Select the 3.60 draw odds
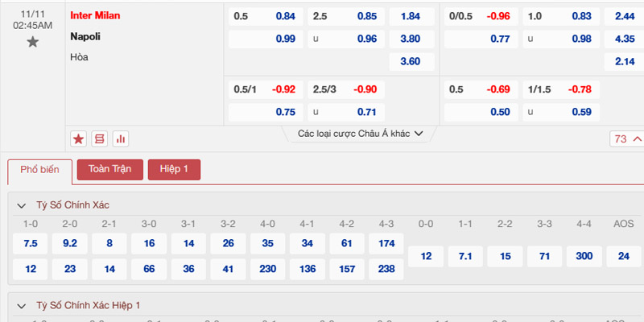 point(411,61)
